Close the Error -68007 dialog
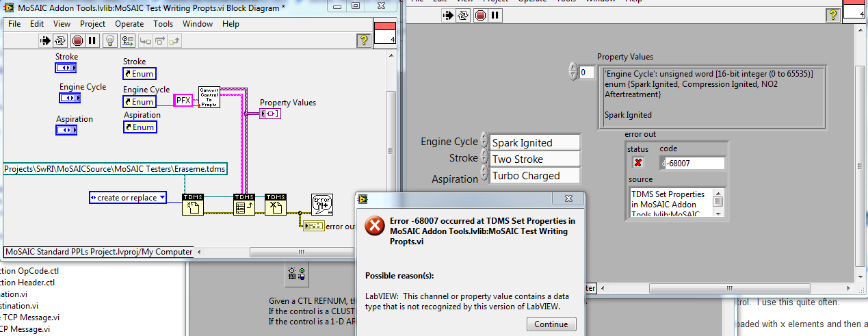 [568, 198]
